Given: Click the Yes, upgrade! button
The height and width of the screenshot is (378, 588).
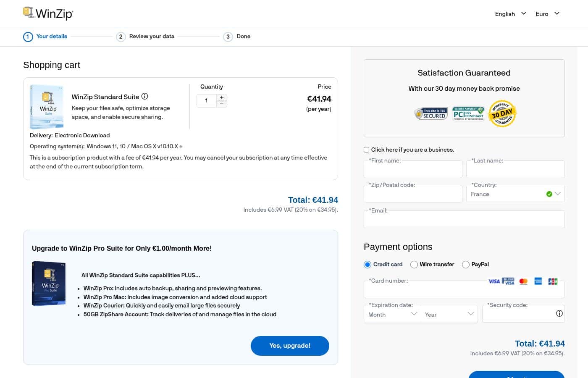Looking at the screenshot, I should pos(290,346).
